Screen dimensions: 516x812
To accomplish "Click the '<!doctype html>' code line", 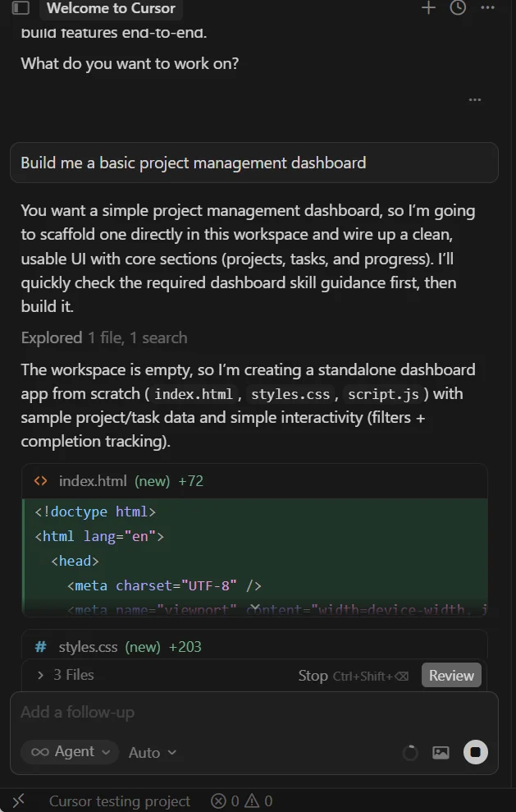I will tap(95, 512).
